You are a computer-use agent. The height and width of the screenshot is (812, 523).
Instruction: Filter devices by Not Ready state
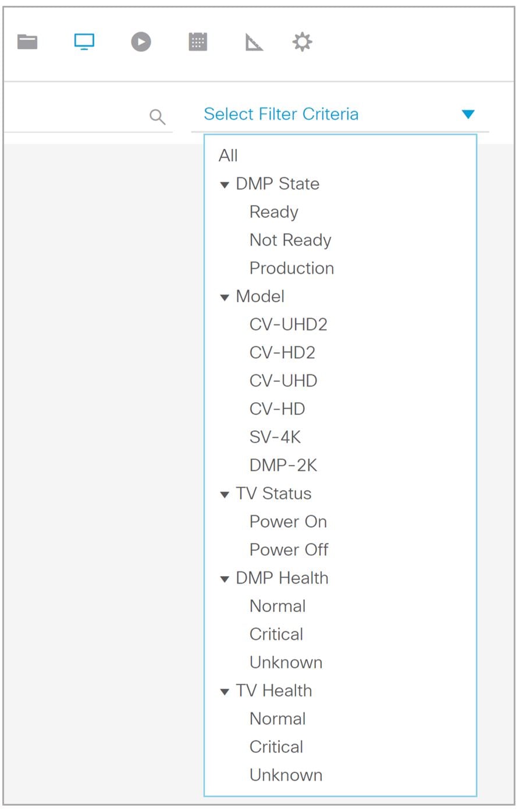click(290, 240)
